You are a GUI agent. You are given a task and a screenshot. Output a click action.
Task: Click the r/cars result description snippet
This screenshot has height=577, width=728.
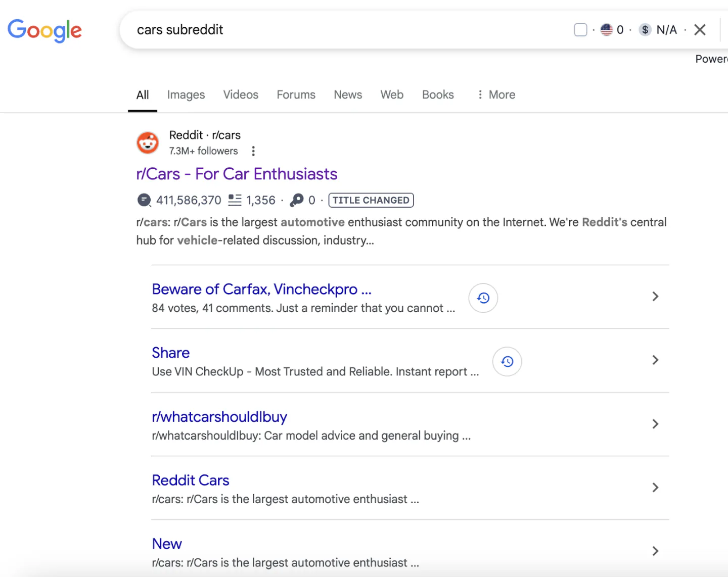[x=401, y=231]
